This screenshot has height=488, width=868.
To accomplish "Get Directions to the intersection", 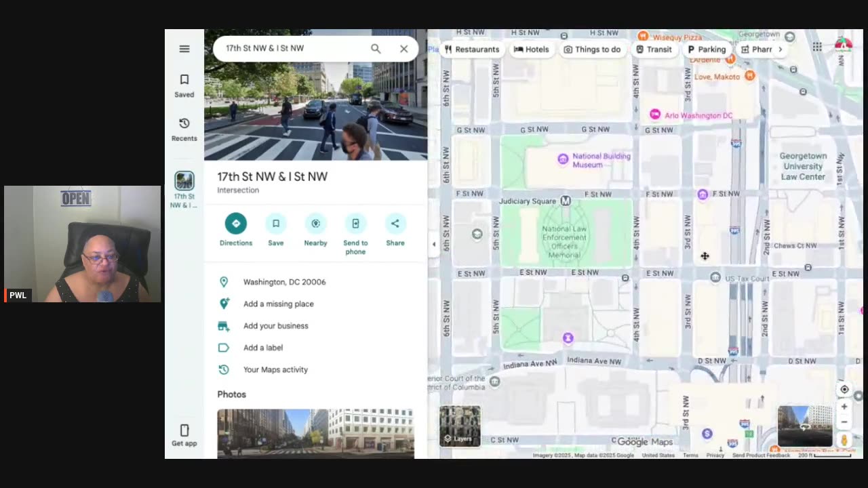I will click(x=236, y=230).
